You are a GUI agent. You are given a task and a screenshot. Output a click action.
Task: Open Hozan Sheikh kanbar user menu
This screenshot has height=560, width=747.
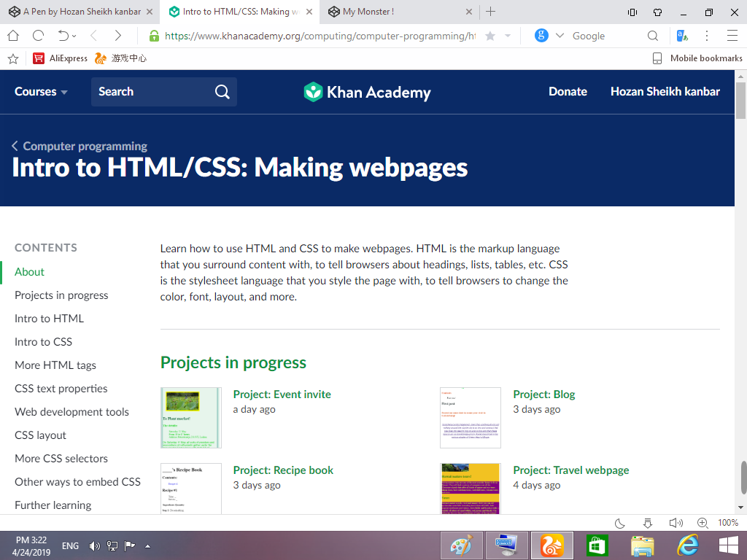point(665,91)
